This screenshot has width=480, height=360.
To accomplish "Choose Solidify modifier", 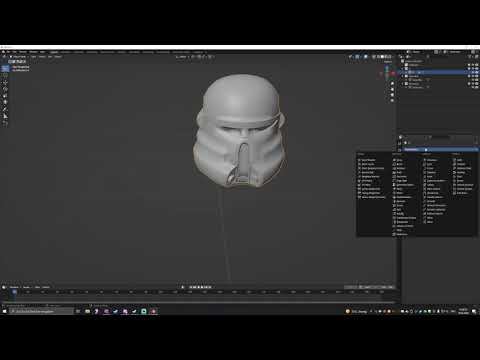I will [x=400, y=213].
